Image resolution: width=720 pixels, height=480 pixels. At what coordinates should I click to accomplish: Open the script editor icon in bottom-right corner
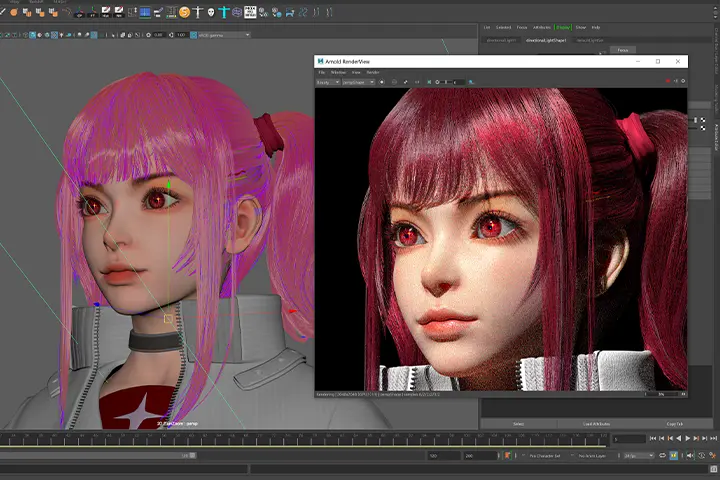tap(714, 469)
